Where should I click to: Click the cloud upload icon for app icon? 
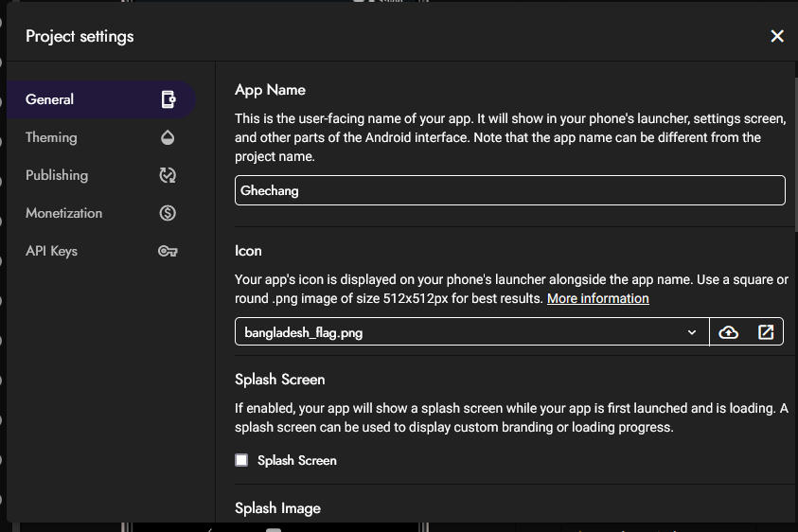pos(728,332)
